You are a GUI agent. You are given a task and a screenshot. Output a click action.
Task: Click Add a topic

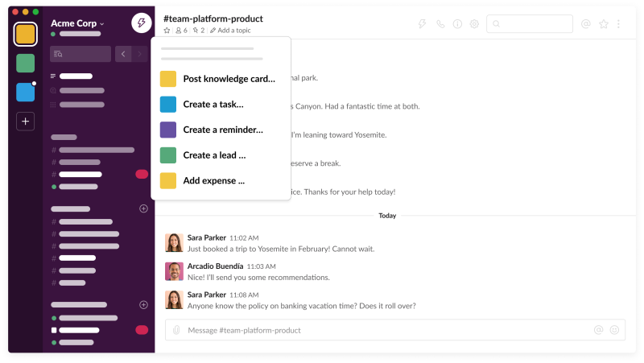pyautogui.click(x=230, y=31)
